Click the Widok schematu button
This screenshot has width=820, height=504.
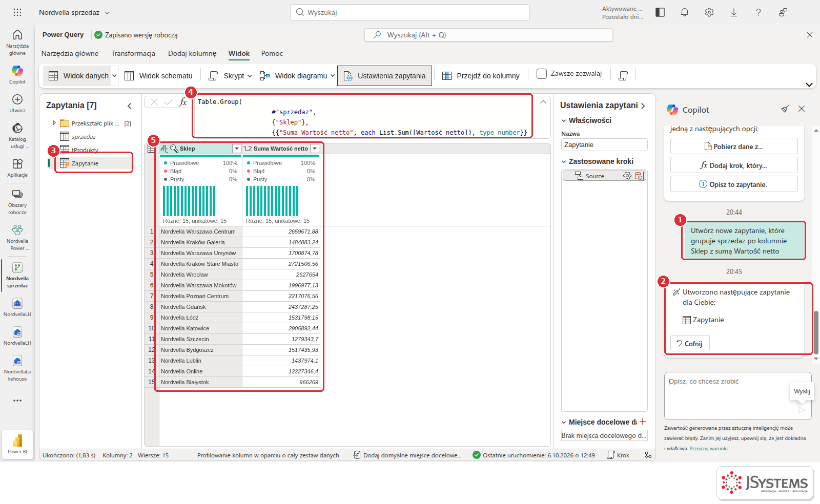[159, 76]
